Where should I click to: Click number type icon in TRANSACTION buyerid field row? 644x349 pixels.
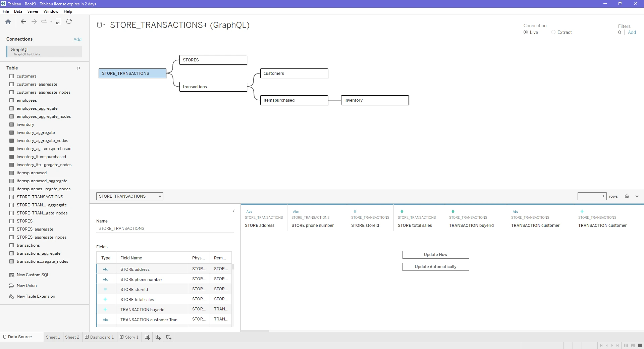[x=105, y=309]
